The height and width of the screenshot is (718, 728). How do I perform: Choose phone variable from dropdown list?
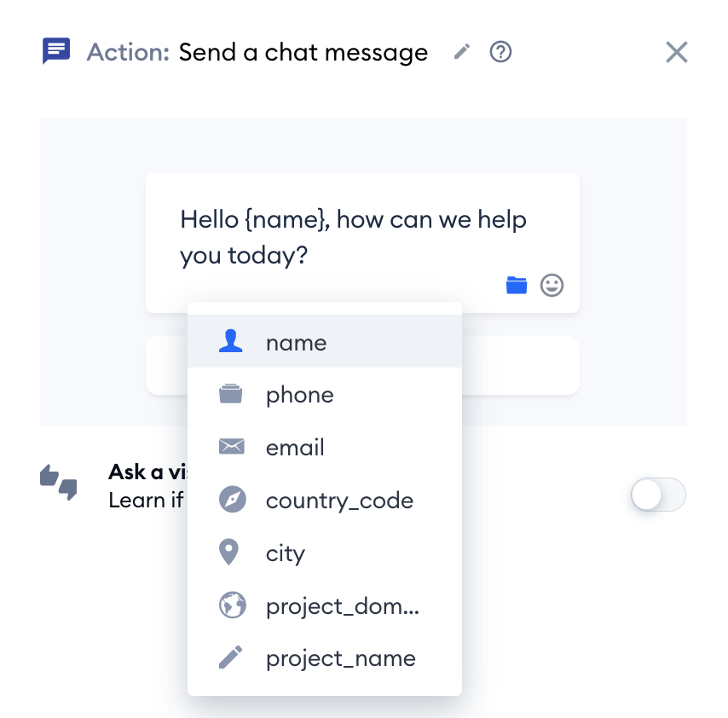pos(325,394)
